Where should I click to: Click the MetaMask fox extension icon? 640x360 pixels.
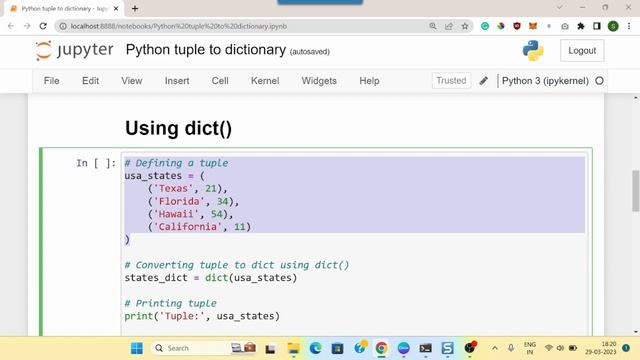pyautogui.click(x=533, y=26)
